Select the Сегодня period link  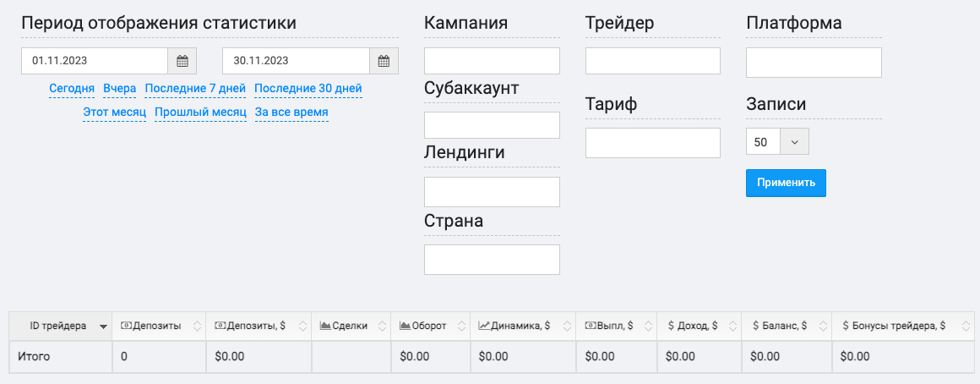click(x=72, y=89)
